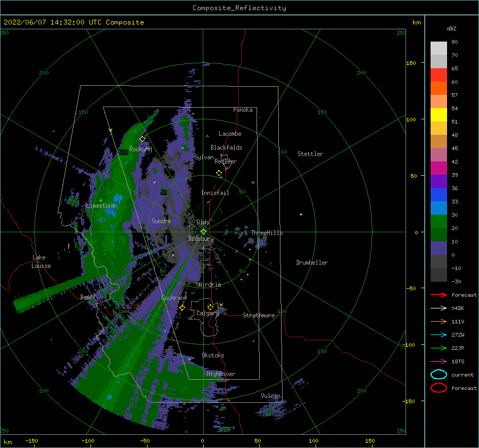Viewport: 479px width, 448px height.
Task: Click the Ponoka city label
Action: coord(243,110)
